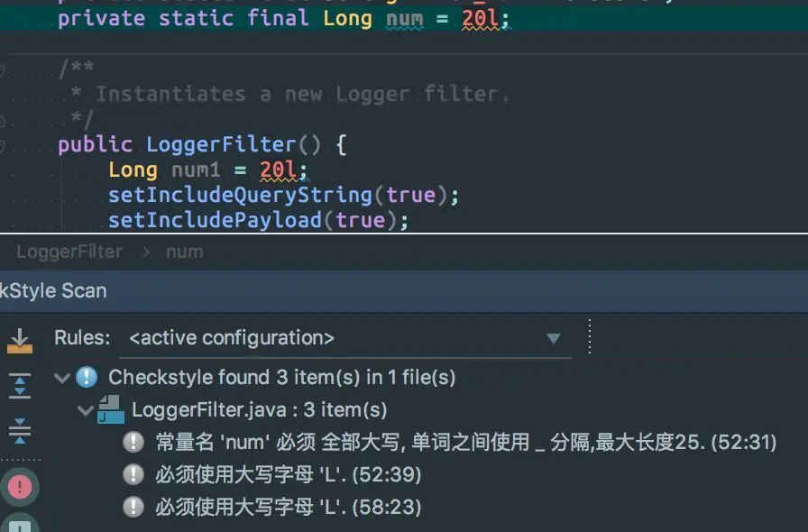Image resolution: width=808 pixels, height=532 pixels.
Task: Click the CheckStyle Scan panel title
Action: pos(52,290)
